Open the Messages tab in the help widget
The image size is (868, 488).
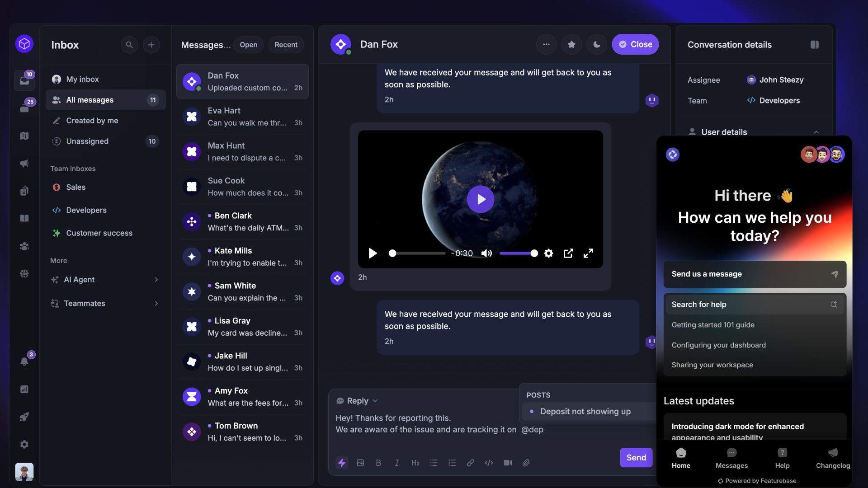coord(731,458)
